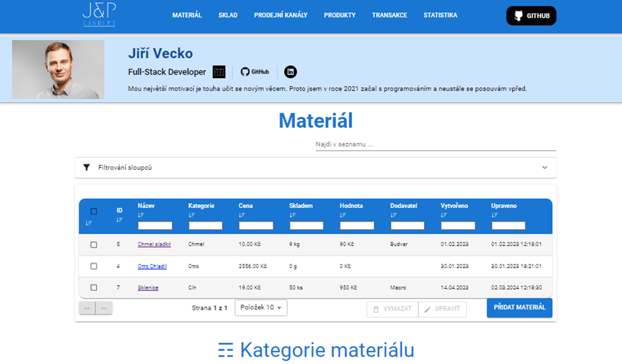Select the Sklenice row checkbox

(x=94, y=288)
